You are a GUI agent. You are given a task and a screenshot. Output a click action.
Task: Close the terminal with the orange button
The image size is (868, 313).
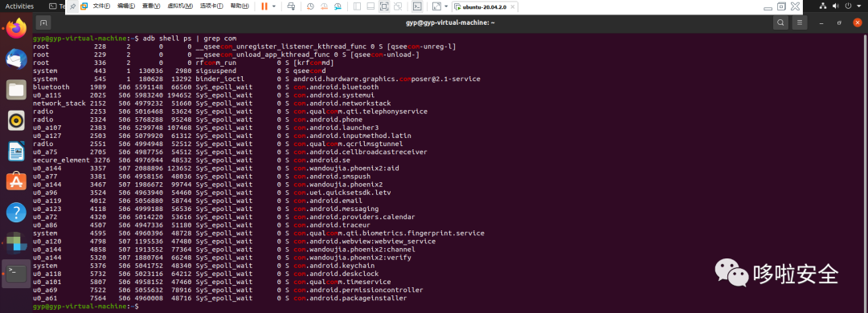(857, 22)
